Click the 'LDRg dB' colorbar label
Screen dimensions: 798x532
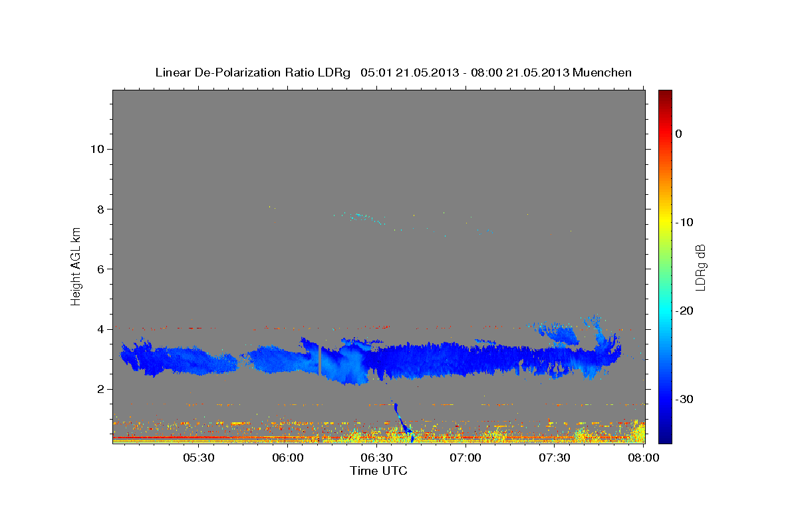click(x=700, y=267)
